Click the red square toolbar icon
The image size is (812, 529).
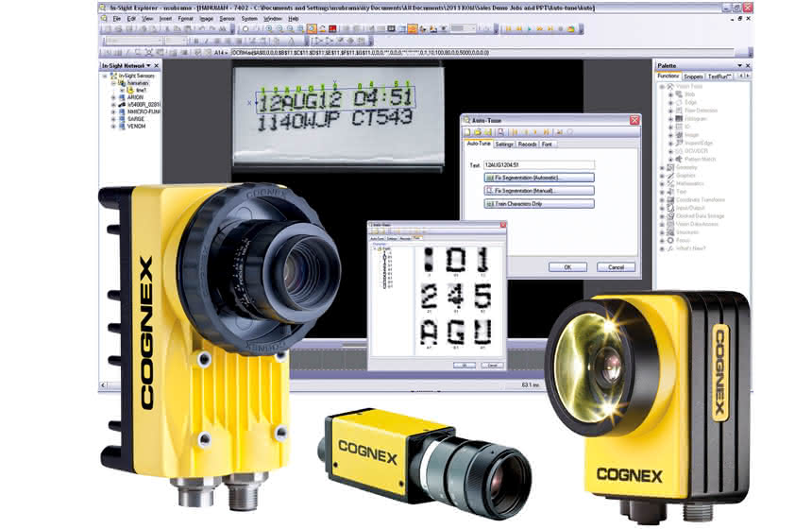332,29
